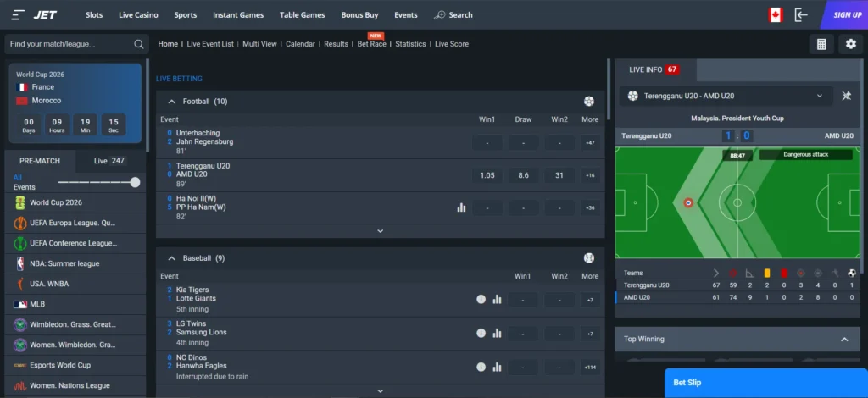Open the Live Event List link
The width and height of the screenshot is (868, 398).
[x=210, y=44]
